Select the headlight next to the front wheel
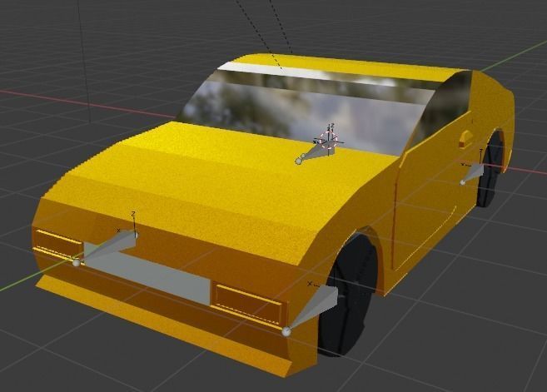This screenshot has height=392, width=547. tap(248, 304)
